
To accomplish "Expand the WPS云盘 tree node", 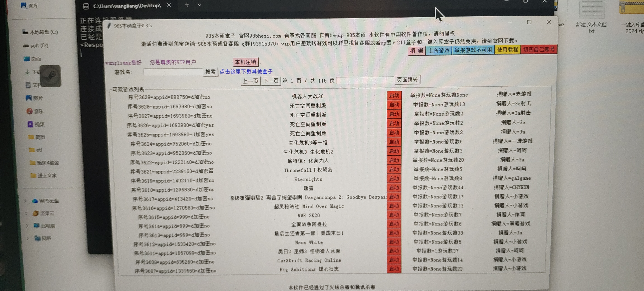I will pyautogui.click(x=25, y=201).
